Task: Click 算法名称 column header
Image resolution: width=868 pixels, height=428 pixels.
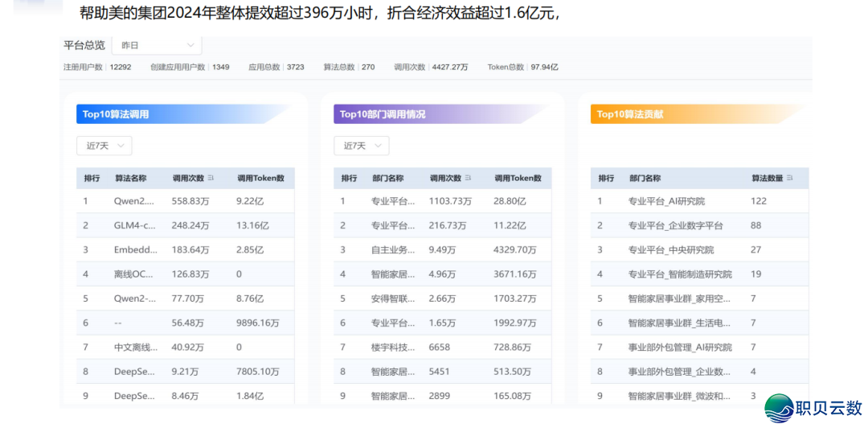Action: (x=131, y=179)
